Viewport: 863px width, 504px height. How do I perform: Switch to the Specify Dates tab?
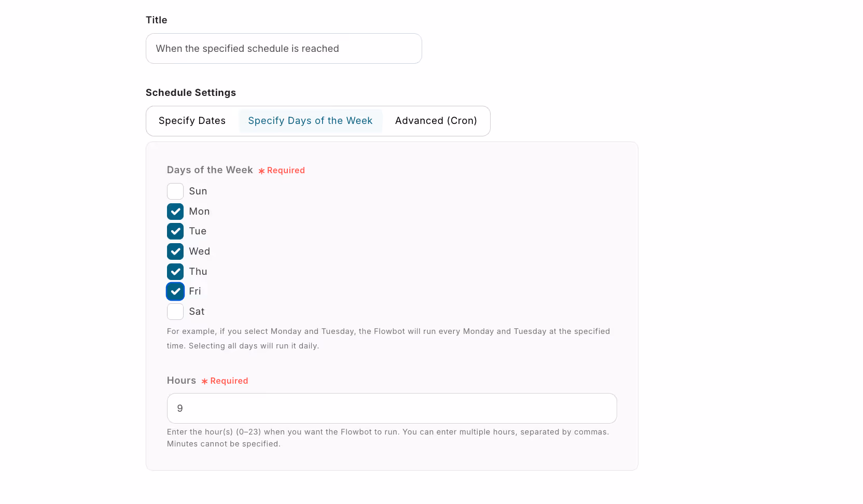click(x=192, y=121)
